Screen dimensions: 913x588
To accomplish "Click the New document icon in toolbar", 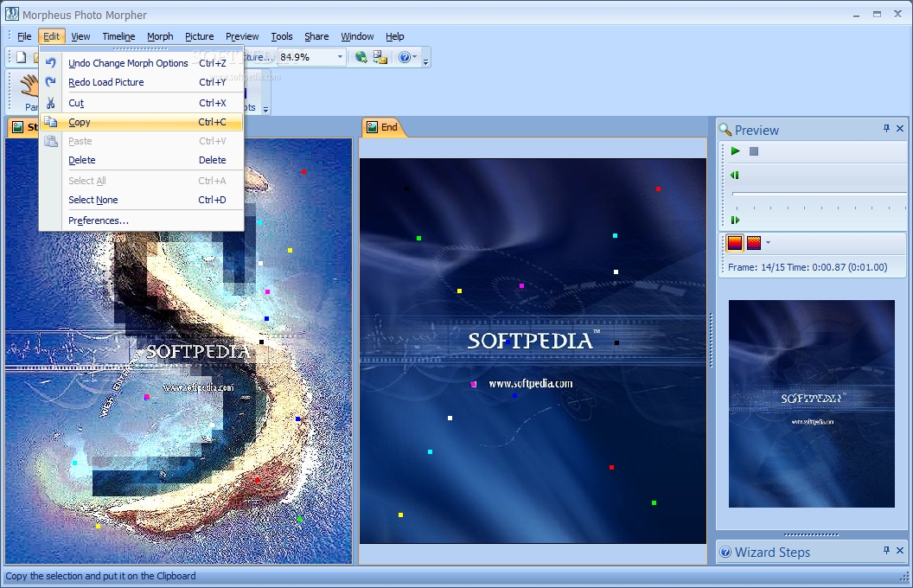I will click(x=21, y=57).
